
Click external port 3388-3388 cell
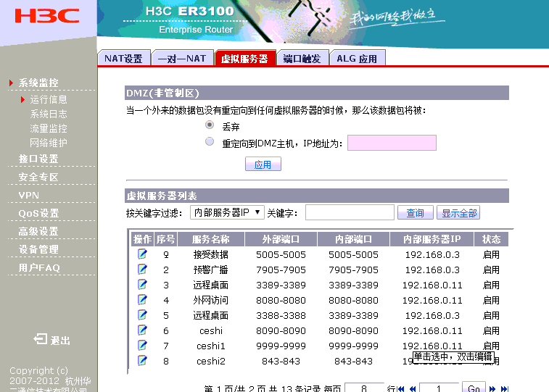[281, 315]
